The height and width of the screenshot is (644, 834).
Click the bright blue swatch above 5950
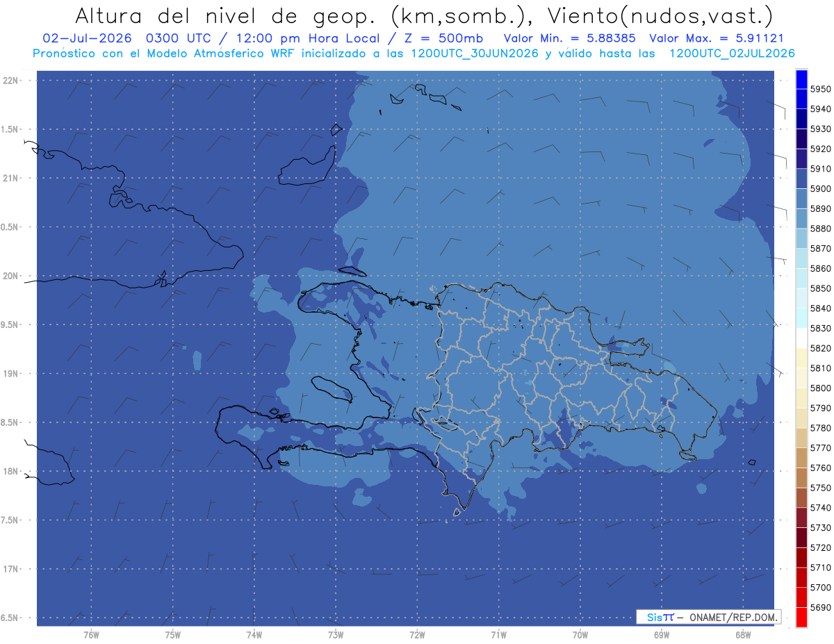pos(801,79)
